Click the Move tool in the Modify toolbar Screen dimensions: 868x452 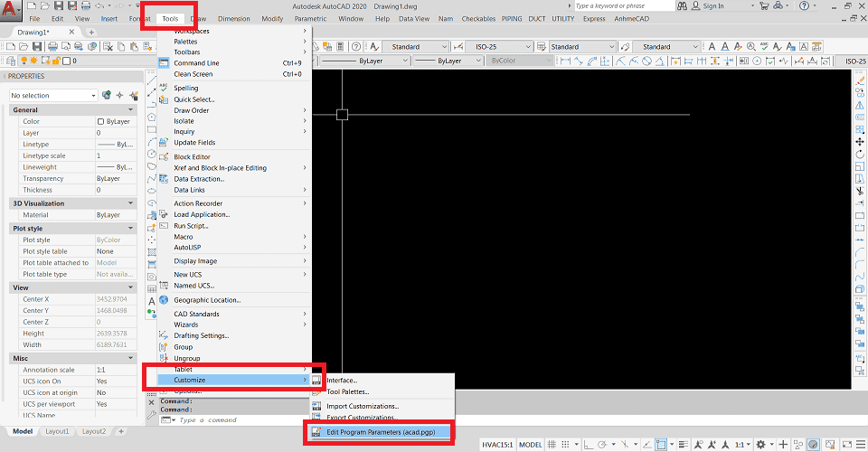pyautogui.click(x=860, y=142)
